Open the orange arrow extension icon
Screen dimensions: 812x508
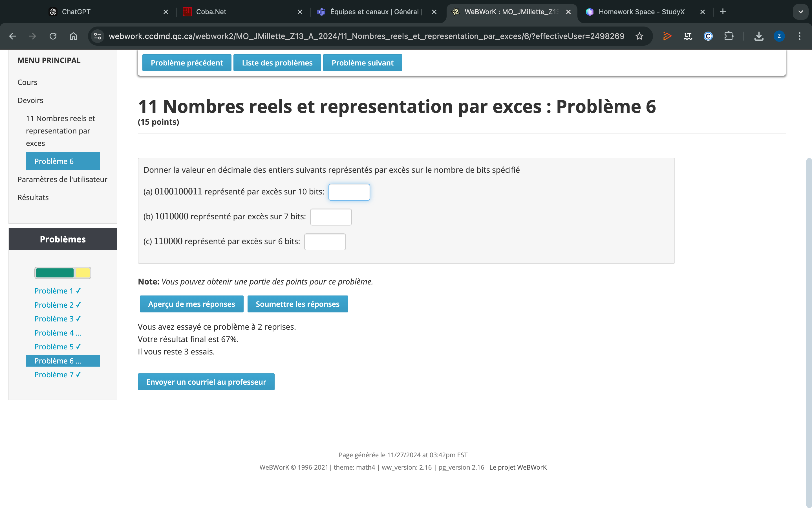point(667,36)
